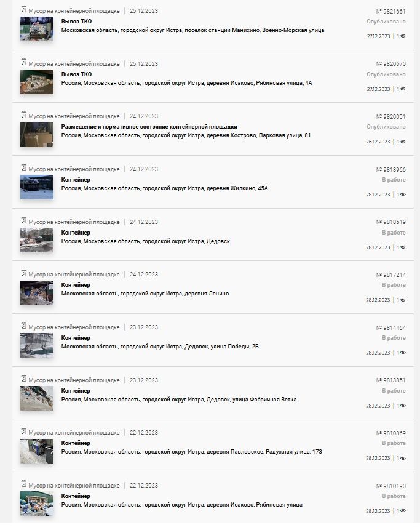Viewport: 420px width, 530px height.
Task: Click report number № 9814464
Action: coord(390,328)
